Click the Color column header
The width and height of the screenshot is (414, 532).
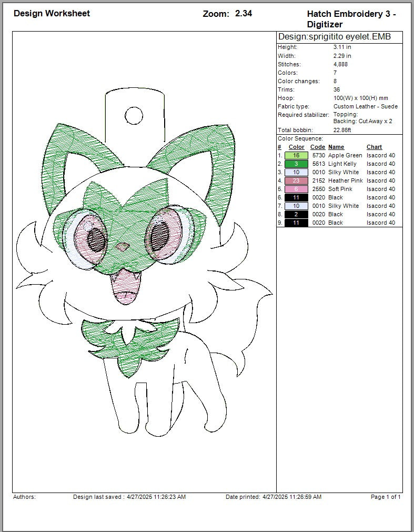[x=296, y=147]
